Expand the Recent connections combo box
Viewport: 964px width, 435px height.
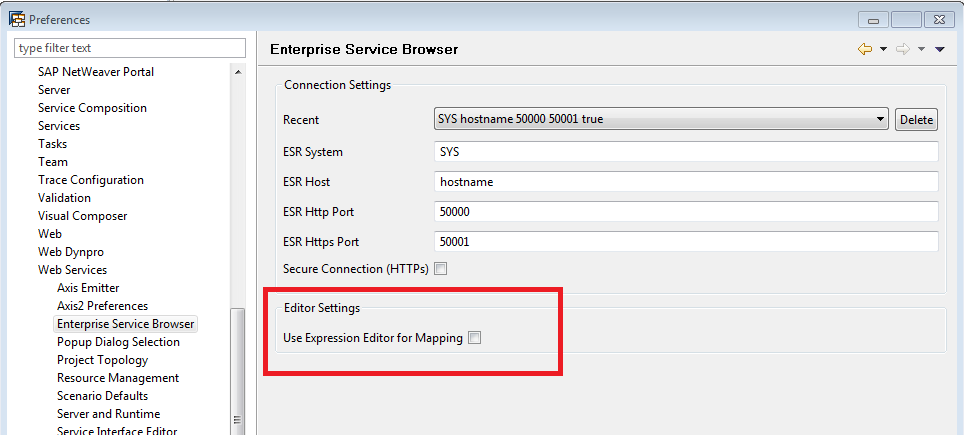[x=880, y=119]
